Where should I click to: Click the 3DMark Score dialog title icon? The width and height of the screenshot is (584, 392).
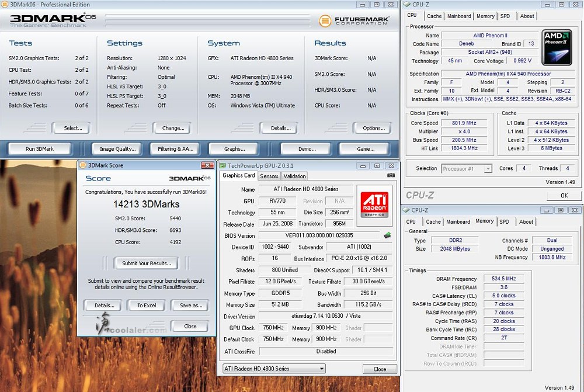[83, 165]
